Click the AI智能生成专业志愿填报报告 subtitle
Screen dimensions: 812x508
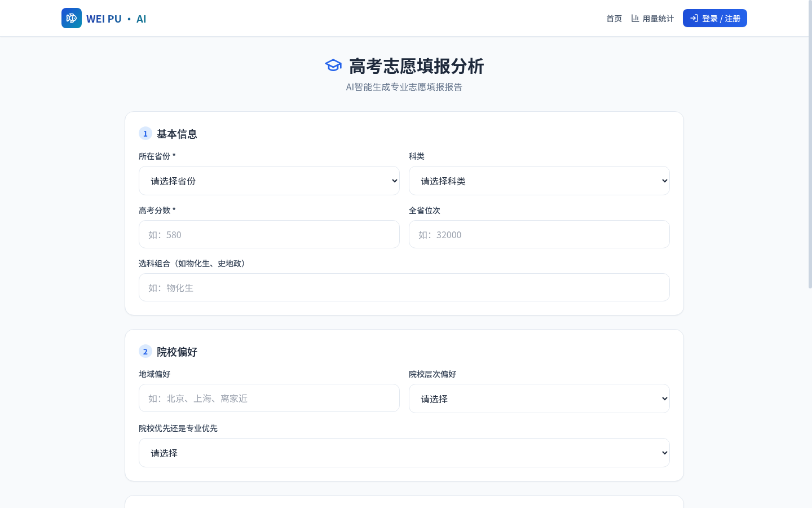click(x=404, y=87)
